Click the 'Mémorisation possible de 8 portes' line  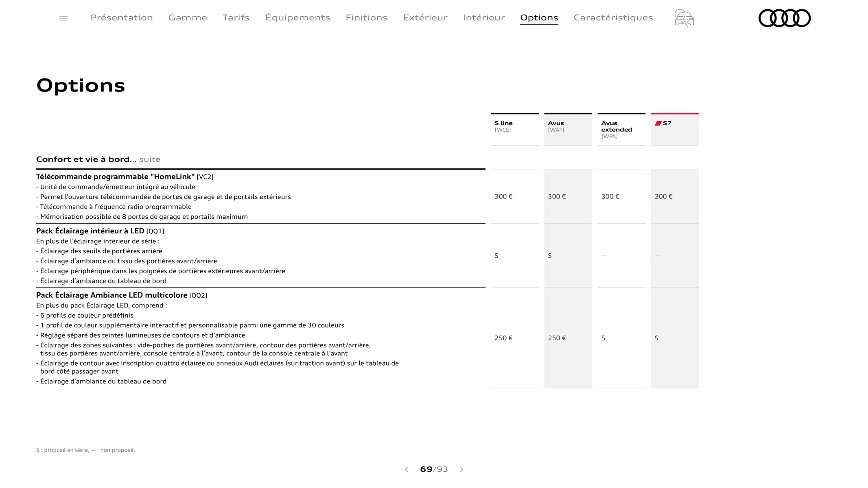142,217
